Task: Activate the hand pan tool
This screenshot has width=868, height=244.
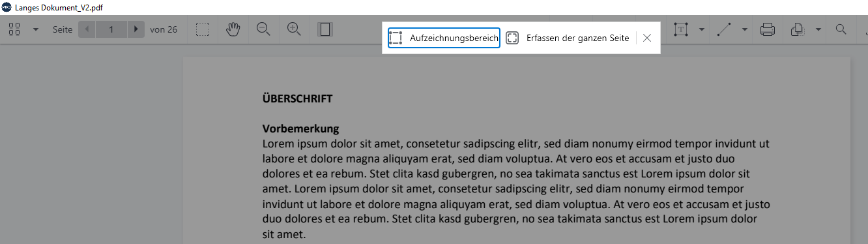Action: click(x=233, y=29)
